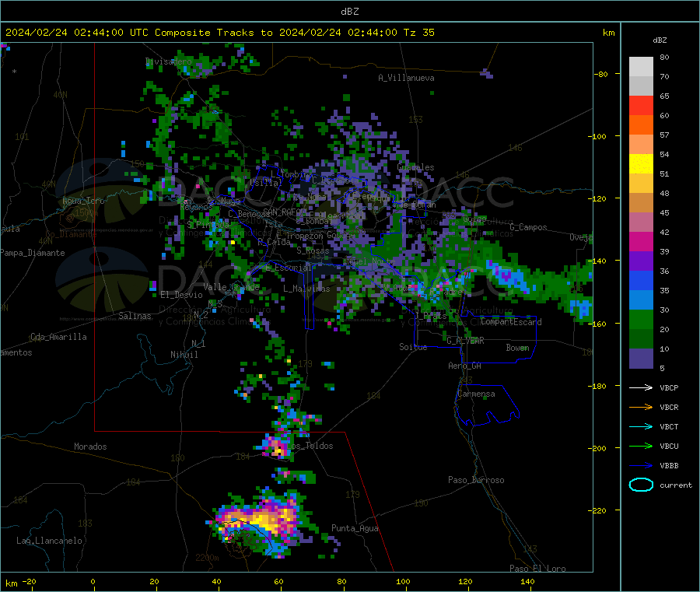Image resolution: width=700 pixels, height=592 pixels.
Task: Click the Cda_Amarilla map label
Action: pyautogui.click(x=58, y=337)
